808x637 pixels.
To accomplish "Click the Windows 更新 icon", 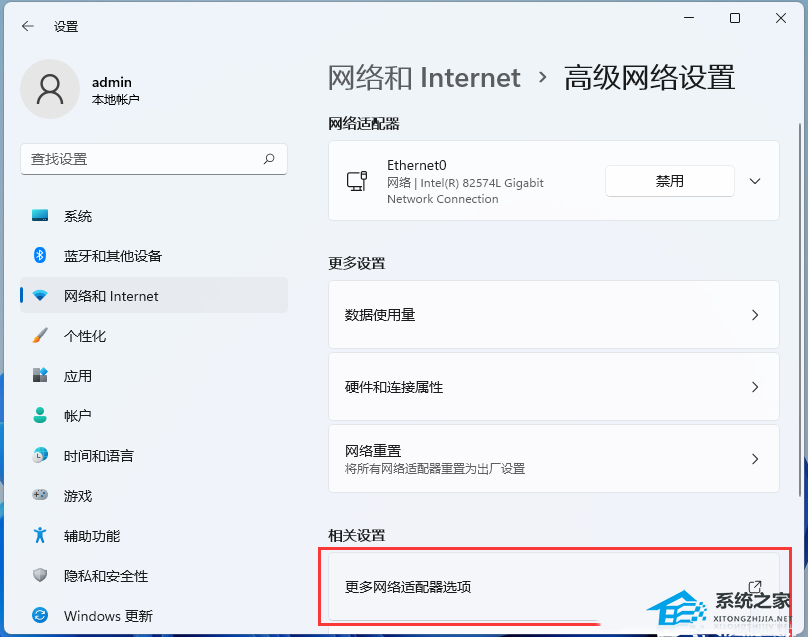I will tap(40, 616).
